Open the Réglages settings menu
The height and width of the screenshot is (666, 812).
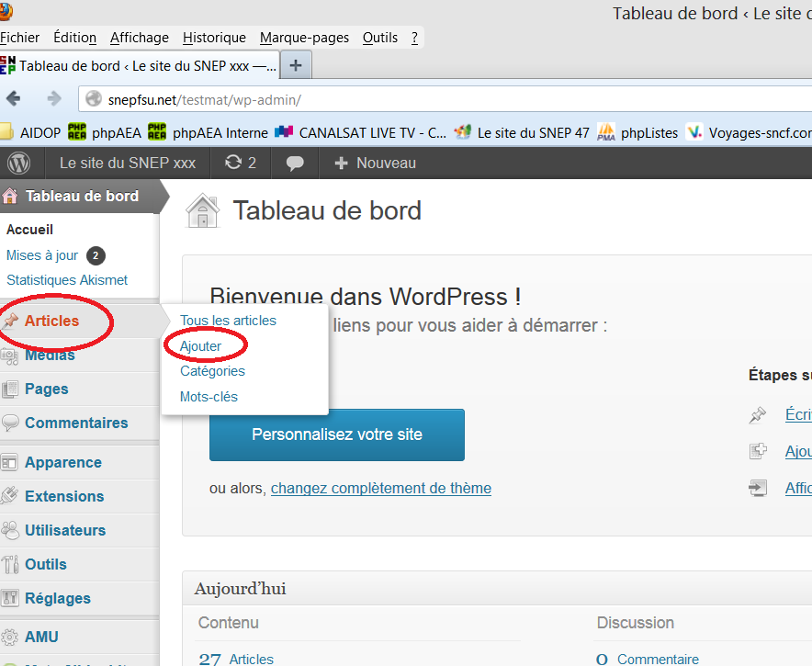[57, 598]
